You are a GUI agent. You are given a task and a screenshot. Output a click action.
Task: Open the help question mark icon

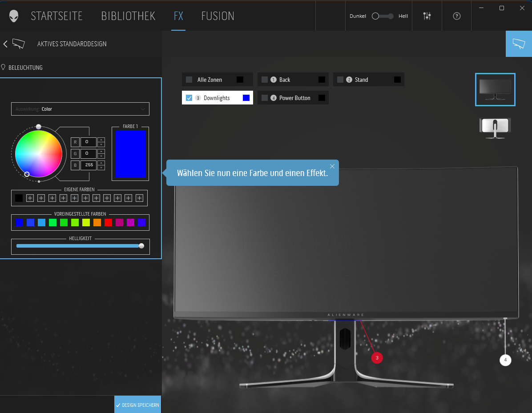457,16
